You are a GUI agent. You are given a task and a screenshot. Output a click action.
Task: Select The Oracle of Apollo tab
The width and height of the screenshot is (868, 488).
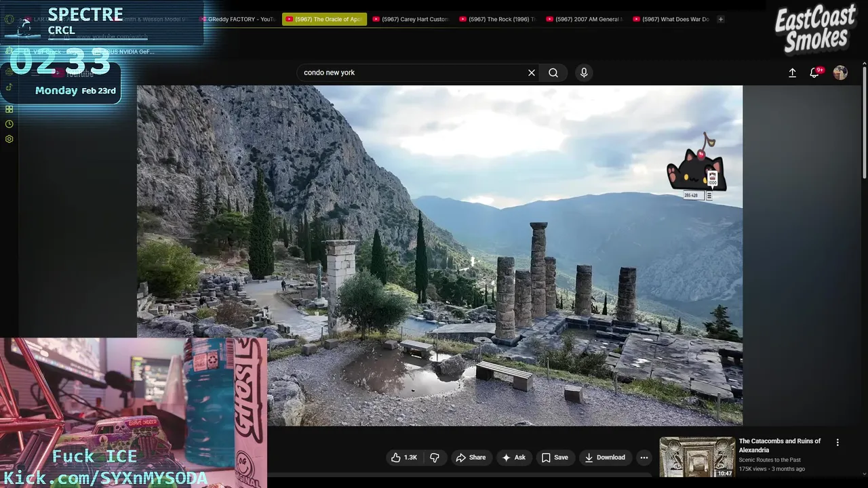pos(324,19)
